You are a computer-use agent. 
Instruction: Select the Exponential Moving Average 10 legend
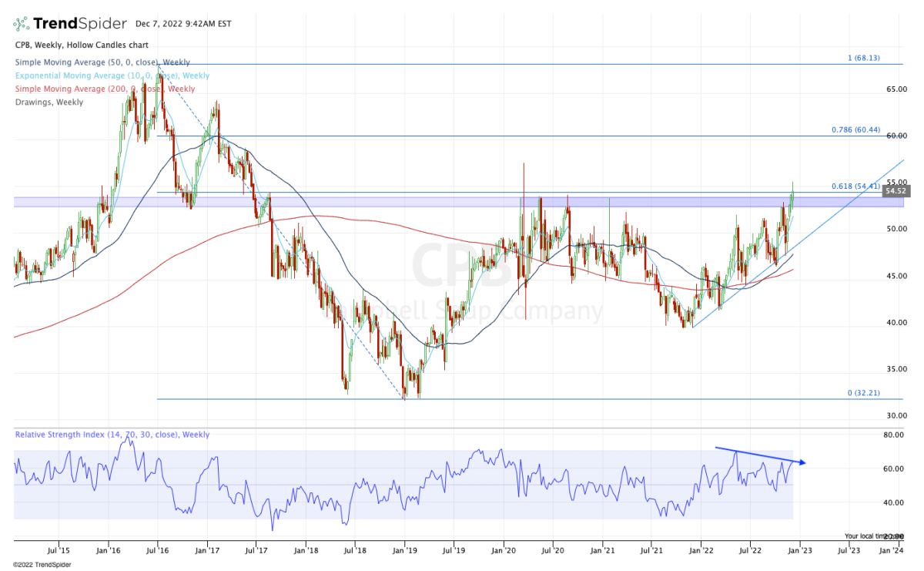(x=112, y=76)
